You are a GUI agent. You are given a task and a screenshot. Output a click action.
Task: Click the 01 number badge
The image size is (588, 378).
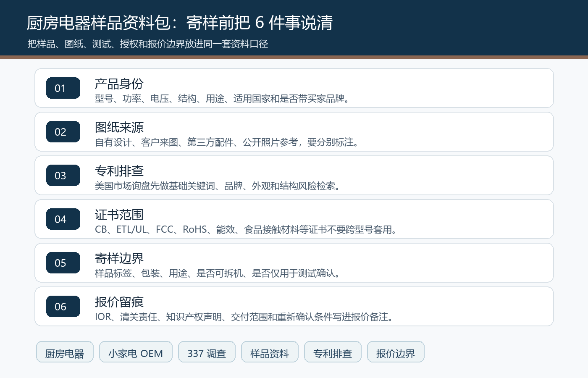click(x=63, y=88)
